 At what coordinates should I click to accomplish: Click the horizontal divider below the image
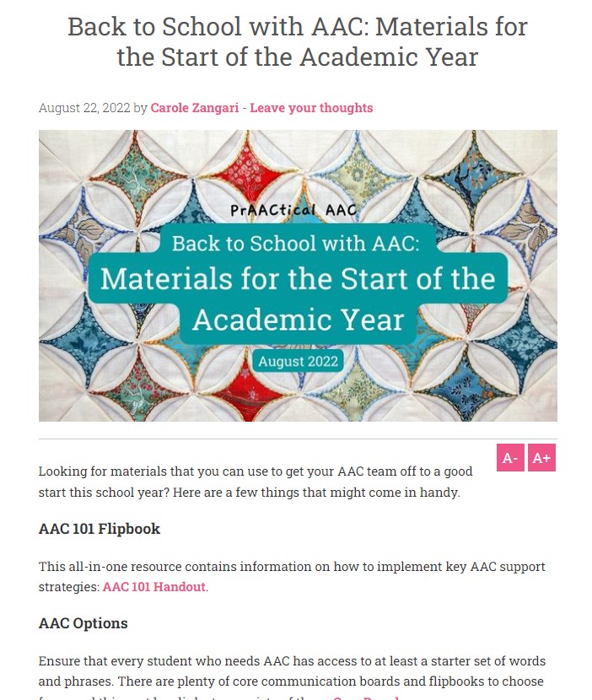tap(298, 439)
